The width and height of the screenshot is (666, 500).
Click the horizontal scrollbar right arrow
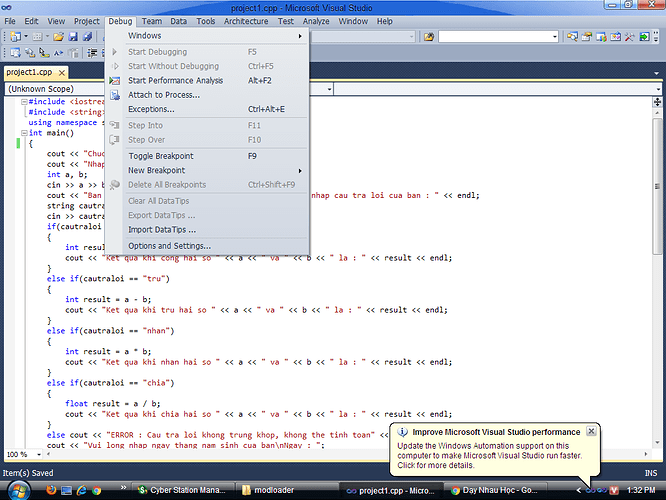coord(646,454)
